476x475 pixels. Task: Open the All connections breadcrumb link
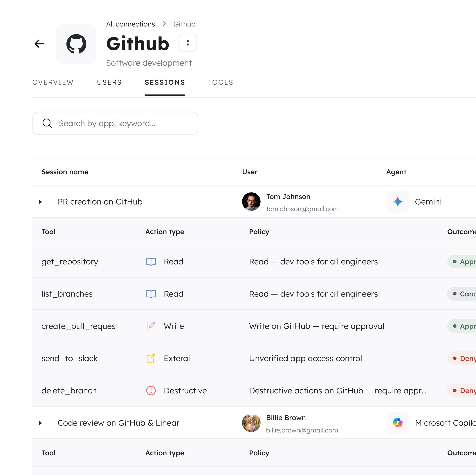point(130,24)
